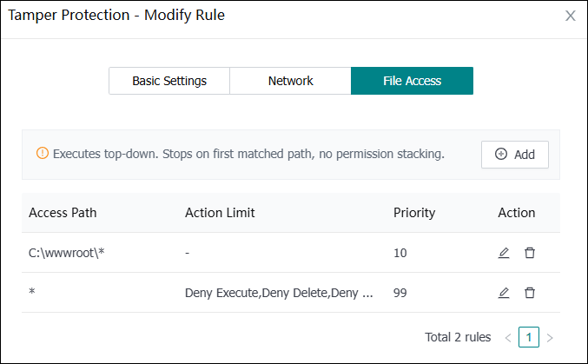Click the Priority column header
The image size is (588, 364).
click(414, 213)
